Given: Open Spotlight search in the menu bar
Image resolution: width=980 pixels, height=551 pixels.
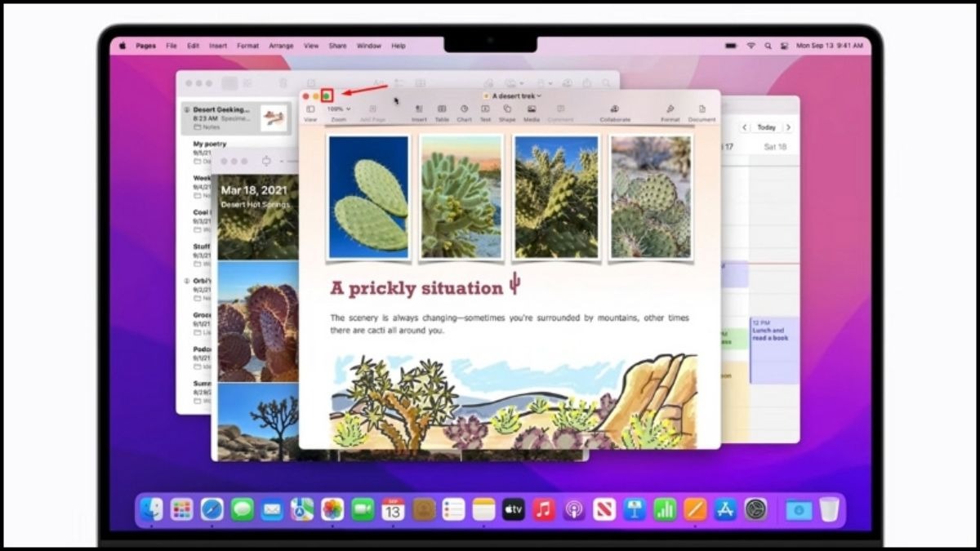Looking at the screenshot, I should tap(768, 46).
